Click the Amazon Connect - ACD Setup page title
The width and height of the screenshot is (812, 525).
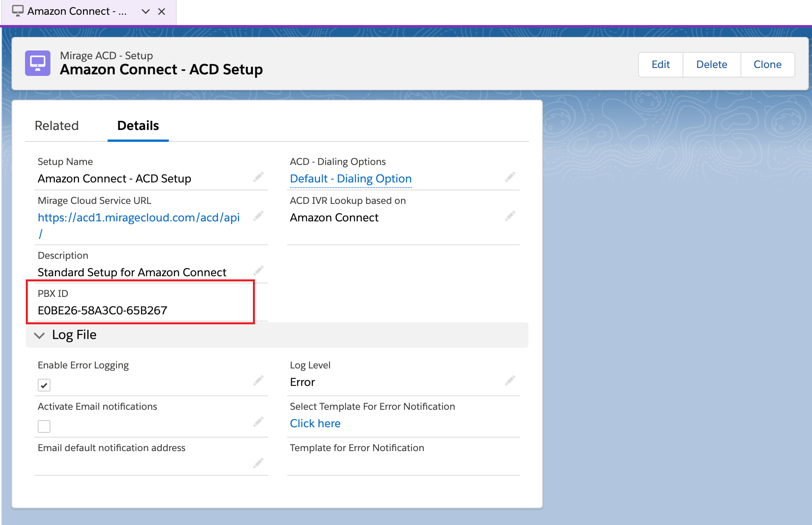tap(161, 70)
